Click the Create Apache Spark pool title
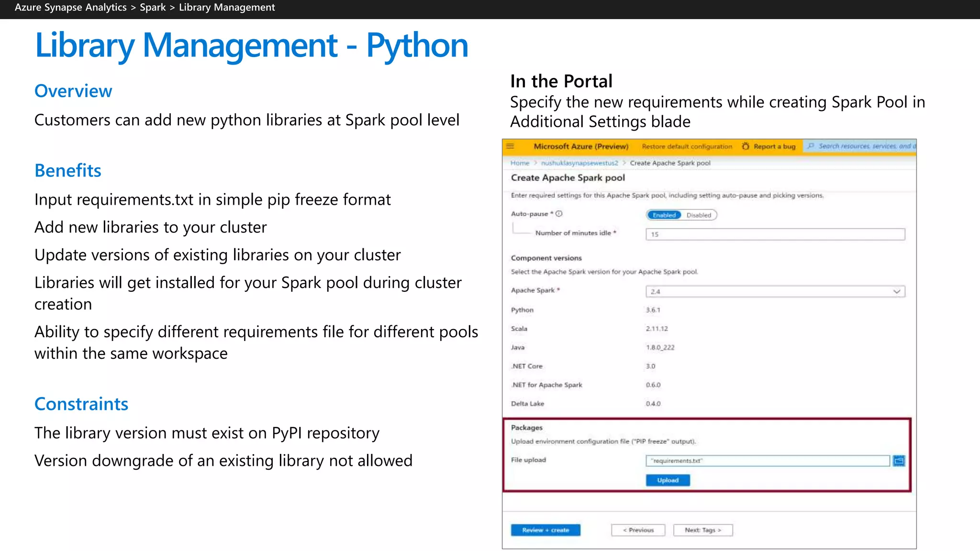 pos(568,177)
